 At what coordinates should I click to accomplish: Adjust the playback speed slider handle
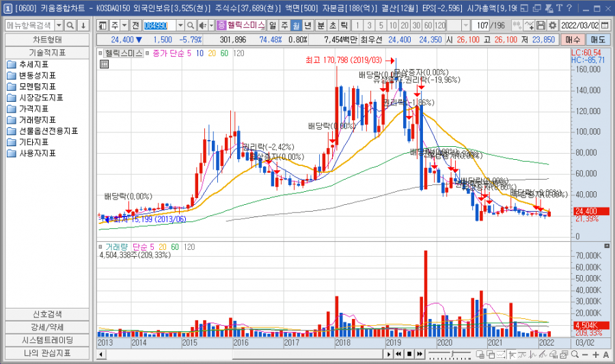tap(452, 354)
